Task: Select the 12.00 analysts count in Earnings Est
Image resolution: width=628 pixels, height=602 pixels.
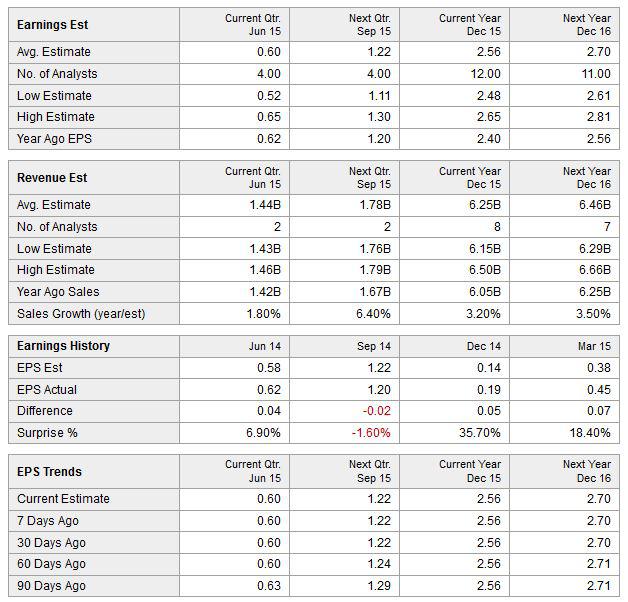Action: [x=485, y=74]
